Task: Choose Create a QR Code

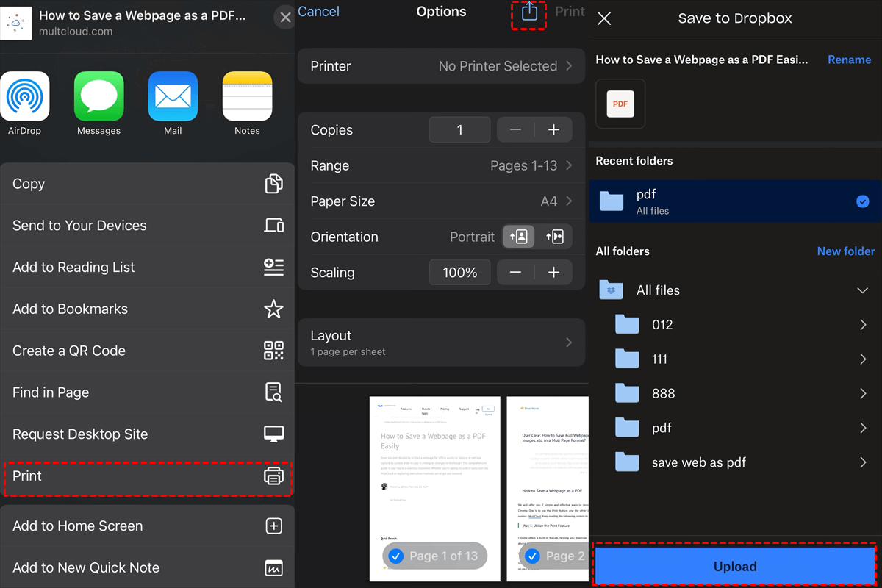Action: coord(147,351)
